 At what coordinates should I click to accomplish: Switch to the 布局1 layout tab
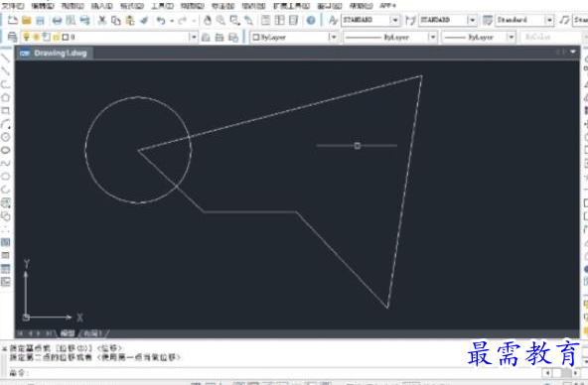click(92, 333)
